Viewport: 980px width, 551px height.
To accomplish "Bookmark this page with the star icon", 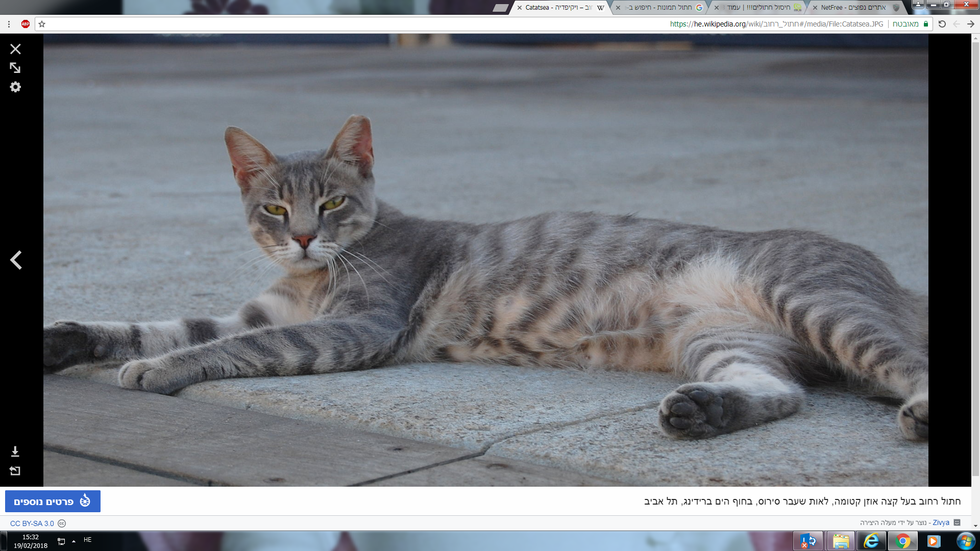I will tap(42, 24).
